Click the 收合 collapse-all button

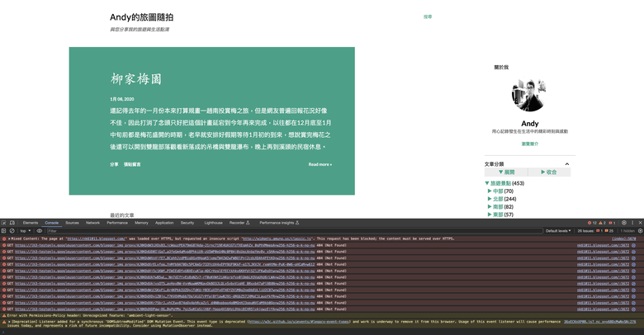549,172
